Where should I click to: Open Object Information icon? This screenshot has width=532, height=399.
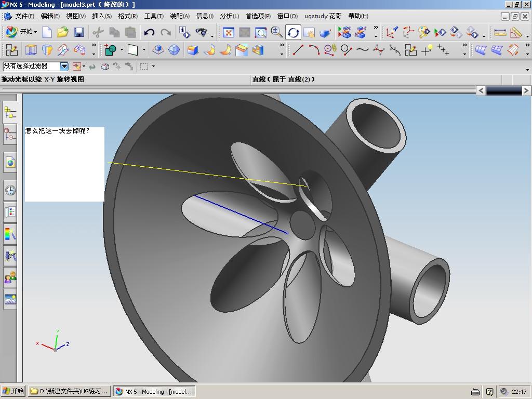pos(184,33)
